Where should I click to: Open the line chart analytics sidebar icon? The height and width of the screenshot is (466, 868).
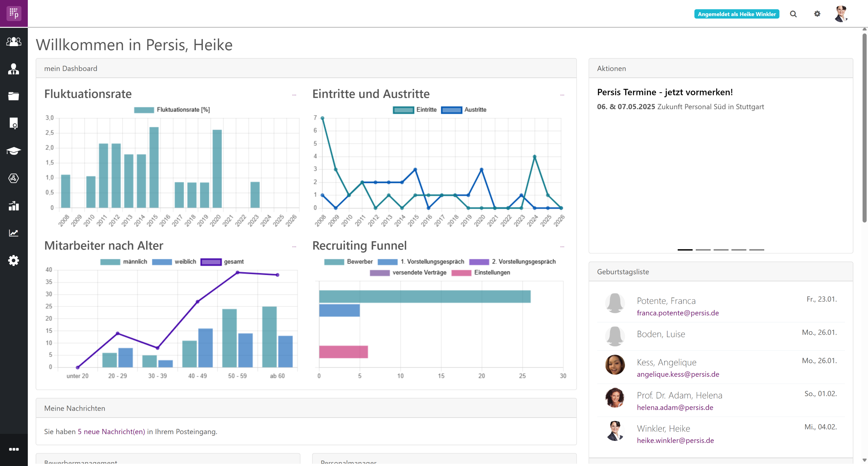pyautogui.click(x=14, y=233)
